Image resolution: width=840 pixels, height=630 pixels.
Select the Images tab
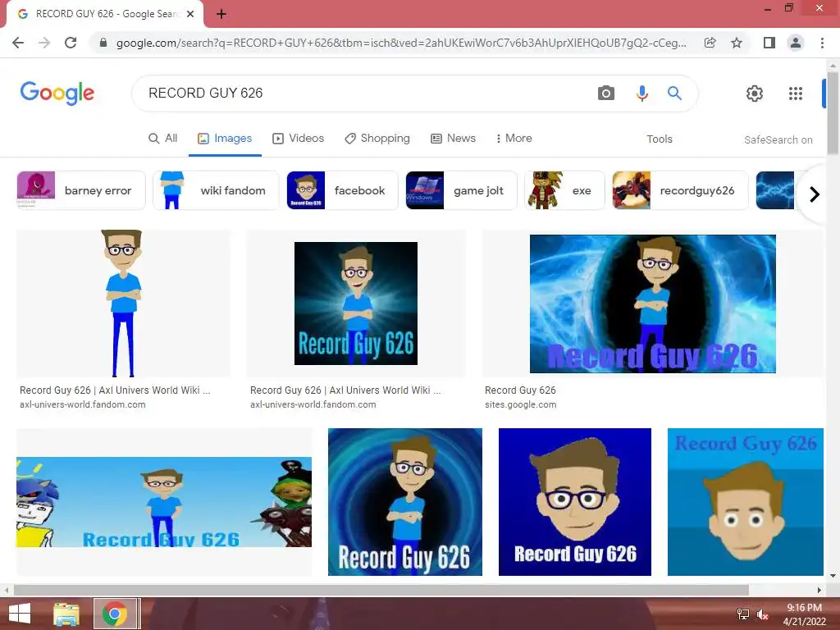pos(225,138)
